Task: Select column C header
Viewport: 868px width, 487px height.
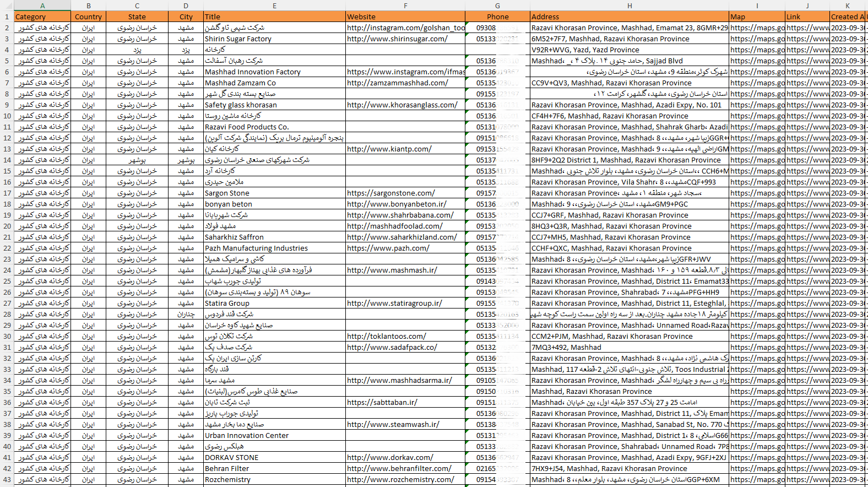Action: click(137, 6)
